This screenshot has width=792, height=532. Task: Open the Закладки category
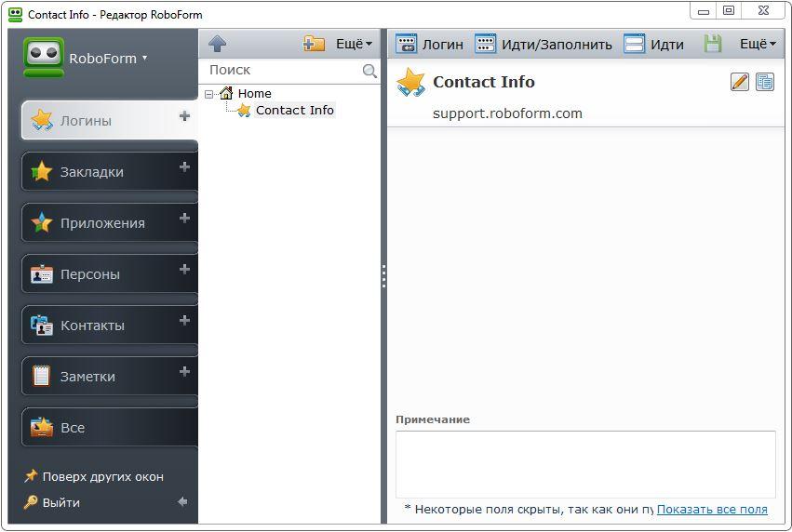tap(110, 172)
